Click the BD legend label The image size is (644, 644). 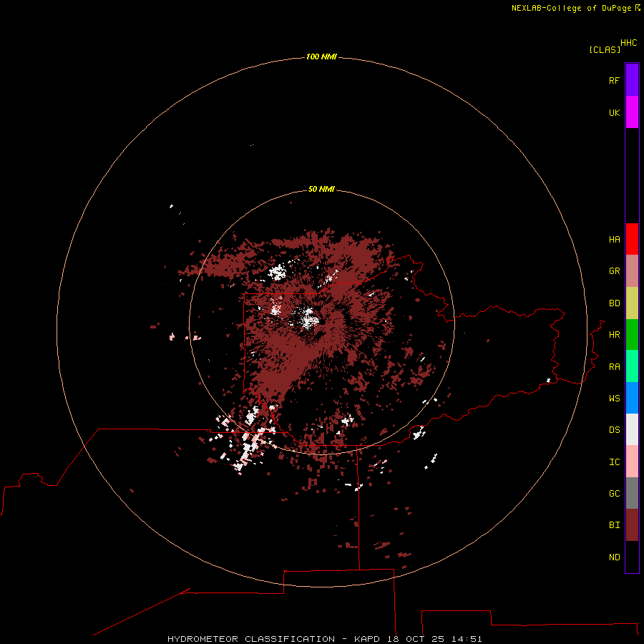coord(614,303)
